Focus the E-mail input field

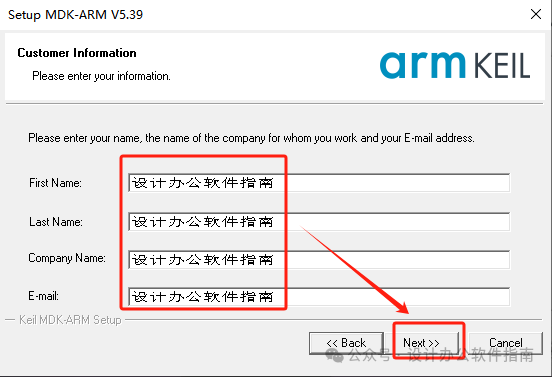319,297
